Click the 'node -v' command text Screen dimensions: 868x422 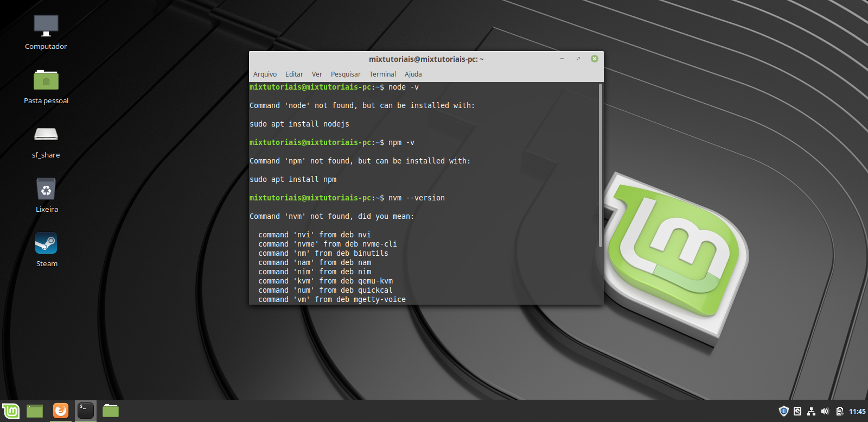click(404, 87)
